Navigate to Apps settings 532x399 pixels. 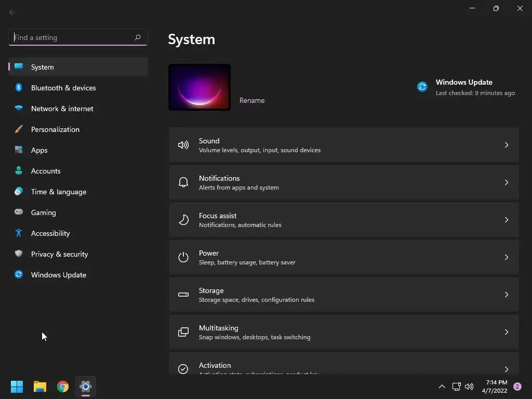pyautogui.click(x=78, y=150)
